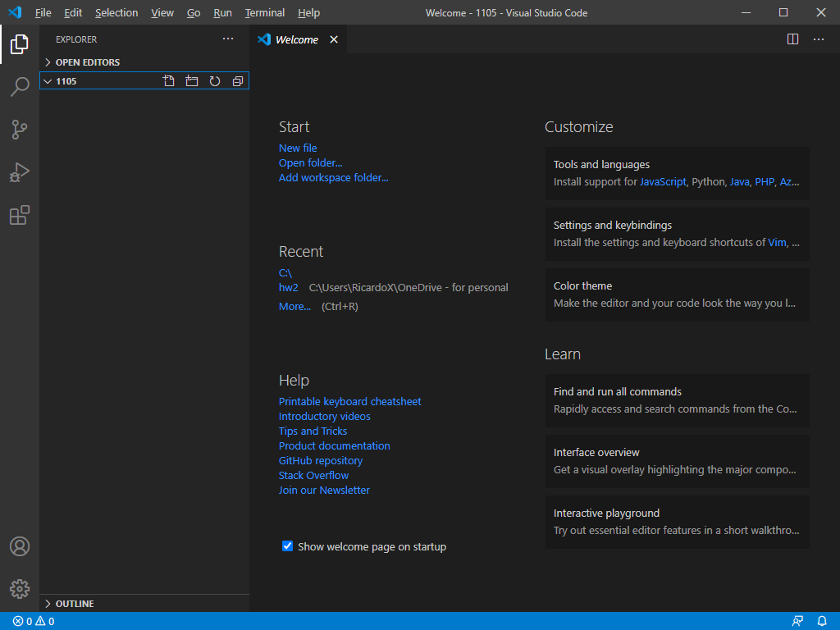This screenshot has height=630, width=840.
Task: Select the Welcome editor tab
Action: 296,39
